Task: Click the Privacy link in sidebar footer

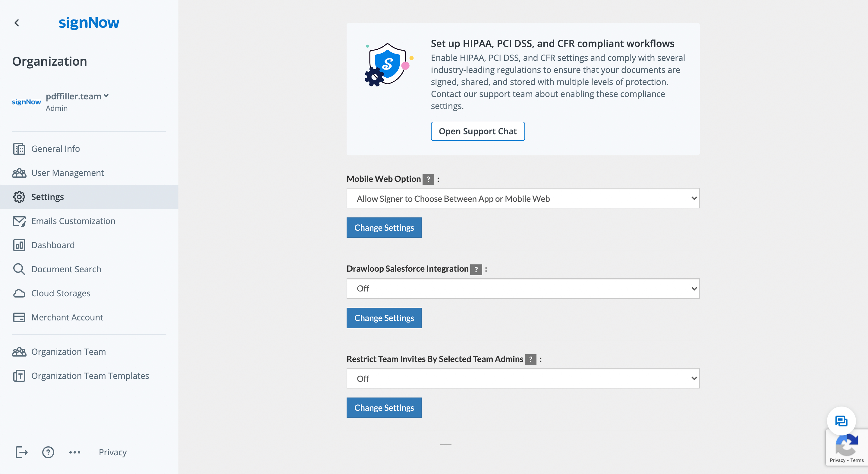Action: click(112, 452)
